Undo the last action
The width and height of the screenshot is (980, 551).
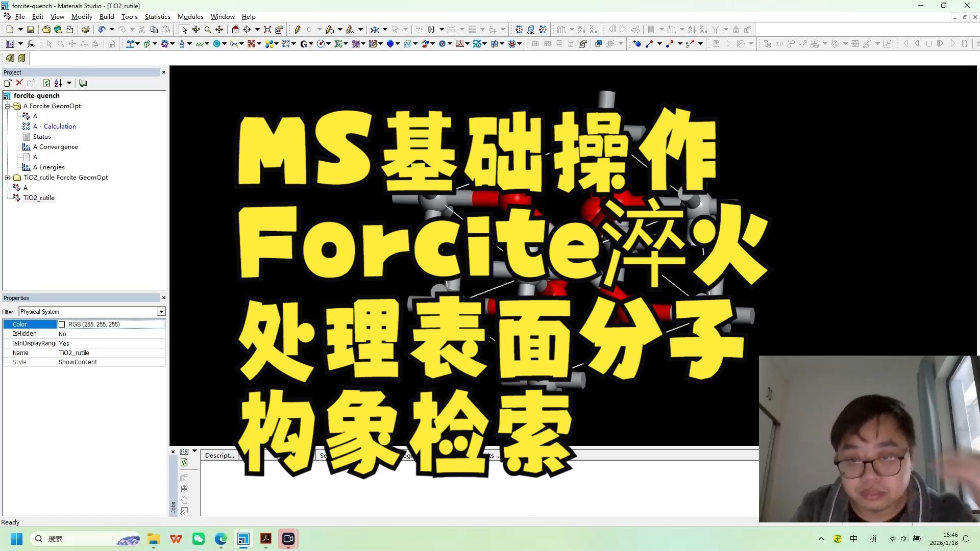tap(102, 29)
